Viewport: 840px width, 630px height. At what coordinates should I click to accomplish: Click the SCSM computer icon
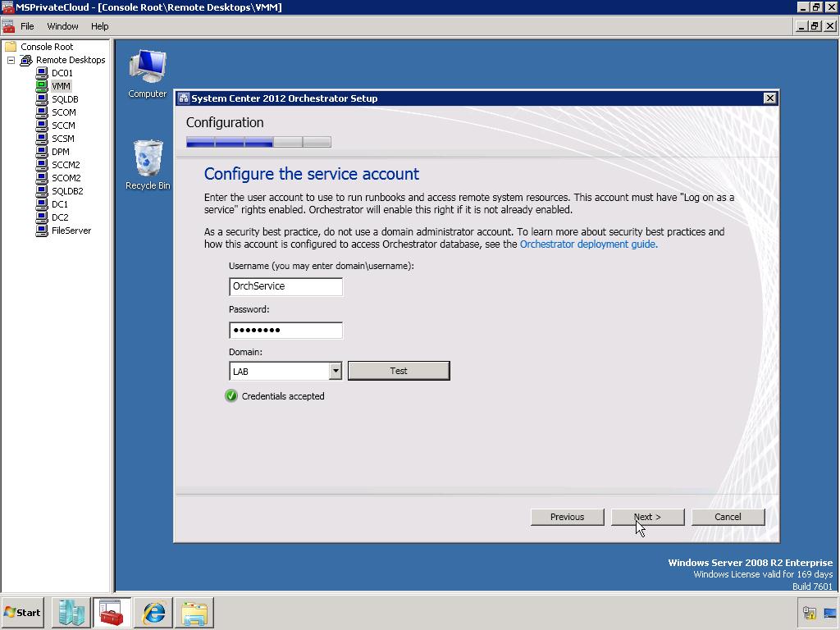click(42, 138)
